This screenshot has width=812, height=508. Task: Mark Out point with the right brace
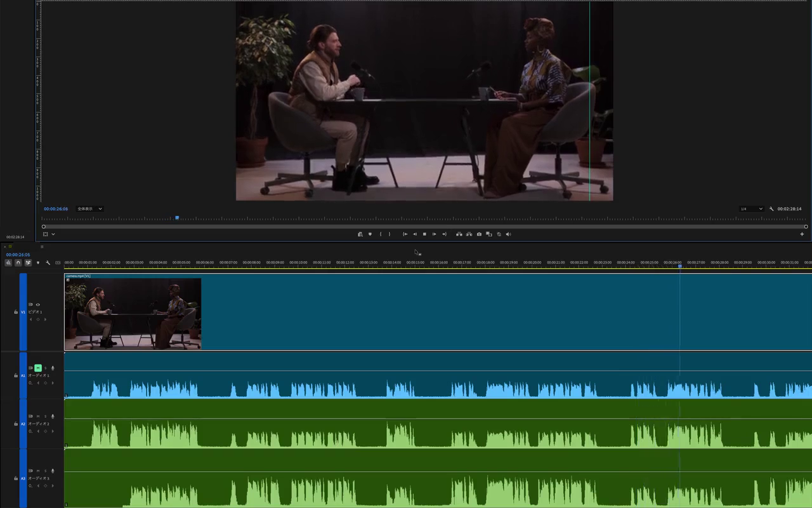(390, 234)
